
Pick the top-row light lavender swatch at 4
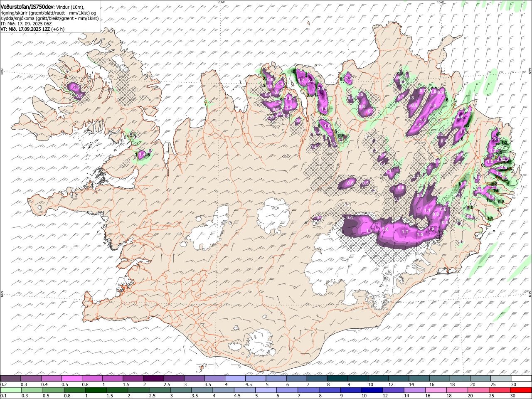coord(235,378)
